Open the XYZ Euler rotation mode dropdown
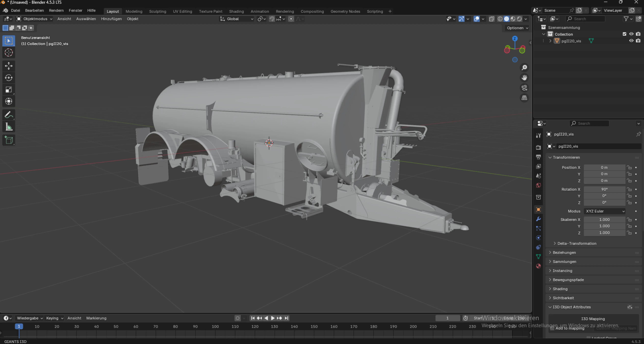This screenshot has height=344, width=644. pyautogui.click(x=605, y=211)
